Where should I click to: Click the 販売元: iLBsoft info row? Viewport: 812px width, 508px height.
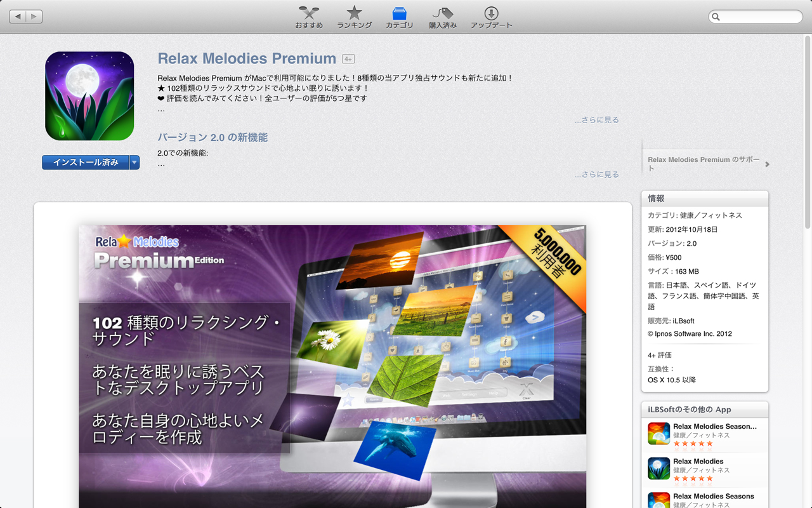tap(671, 321)
